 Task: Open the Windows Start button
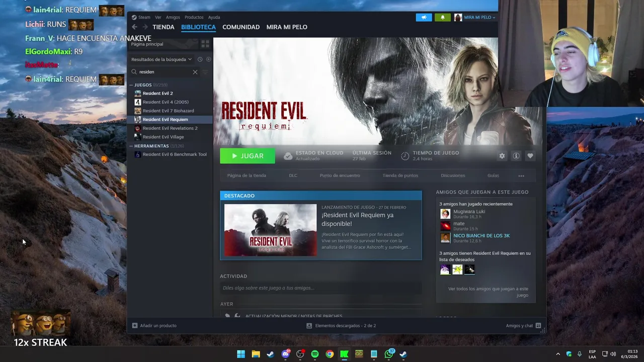241,354
